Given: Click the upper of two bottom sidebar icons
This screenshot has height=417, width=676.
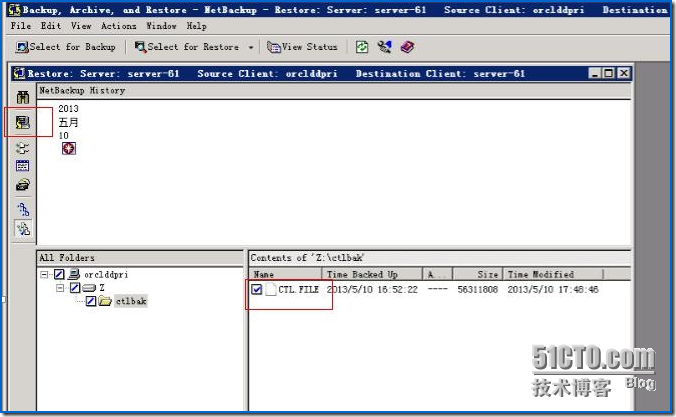Looking at the screenshot, I should coord(23,210).
